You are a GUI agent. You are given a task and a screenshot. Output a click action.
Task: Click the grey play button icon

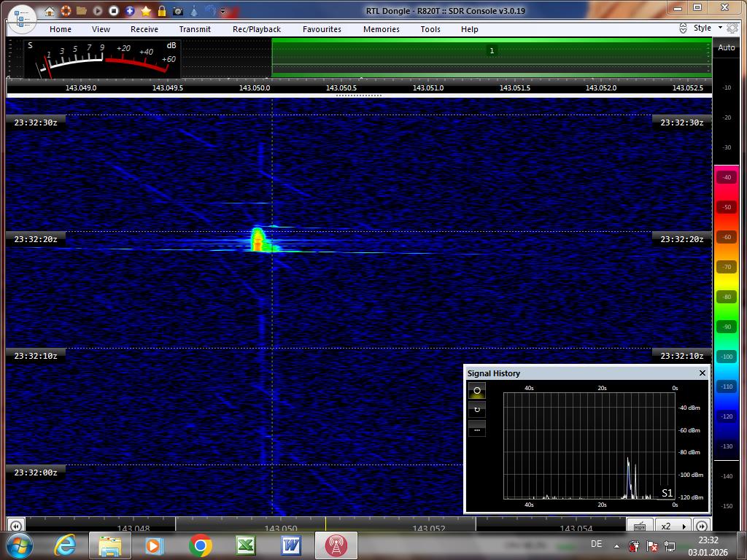click(x=98, y=10)
